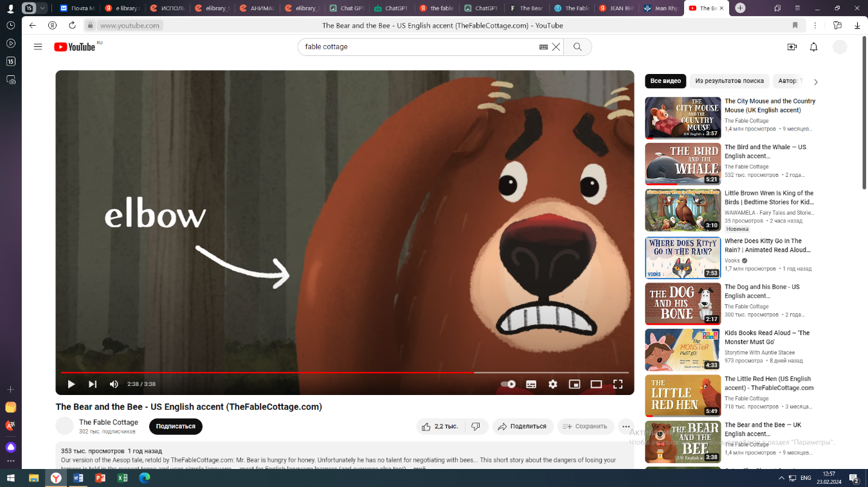Play the paused video
Image resolution: width=868 pixels, height=487 pixels.
71,384
